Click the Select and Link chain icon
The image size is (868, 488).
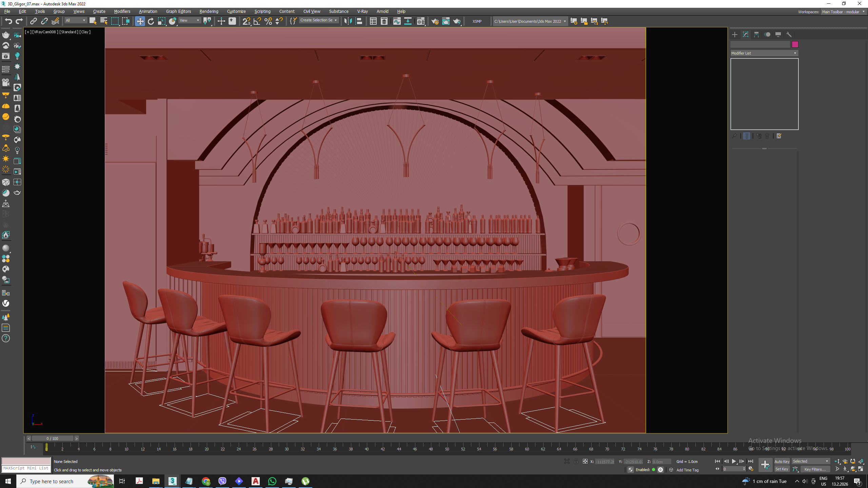pos(33,21)
